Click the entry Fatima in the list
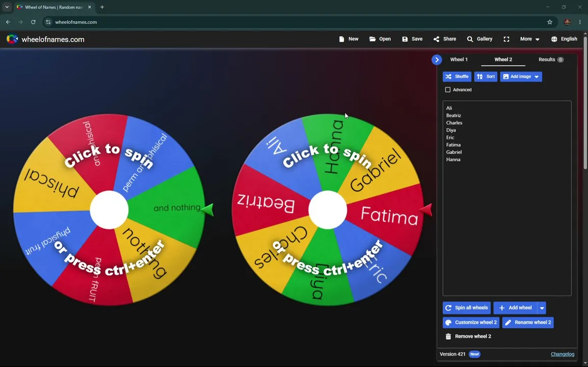 (453, 144)
